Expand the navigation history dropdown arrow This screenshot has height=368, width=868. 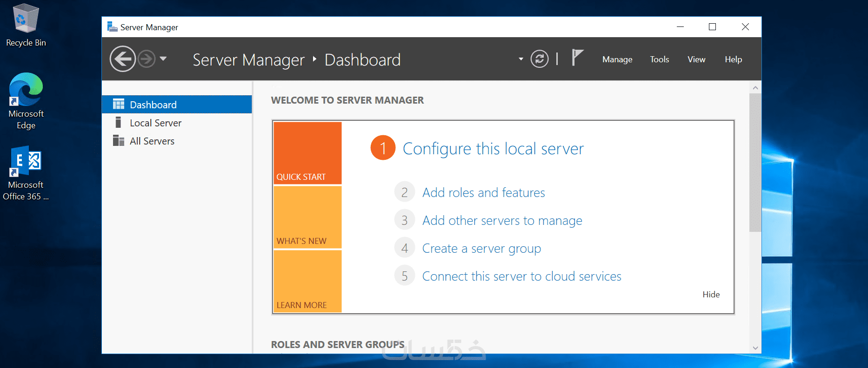coord(163,59)
